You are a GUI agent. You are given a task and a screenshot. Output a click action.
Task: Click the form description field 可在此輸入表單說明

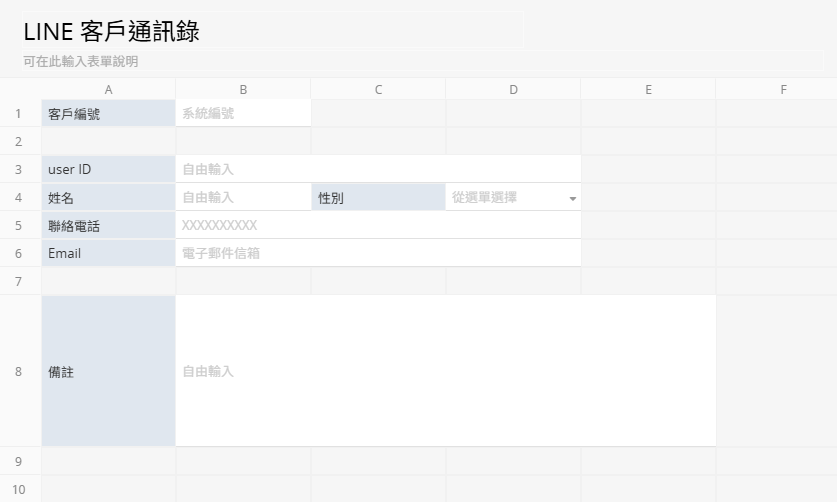coord(423,61)
